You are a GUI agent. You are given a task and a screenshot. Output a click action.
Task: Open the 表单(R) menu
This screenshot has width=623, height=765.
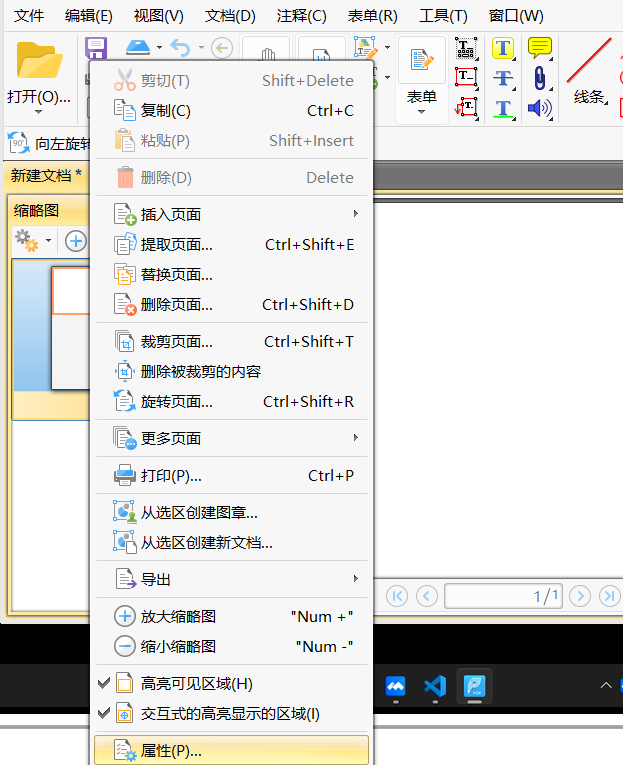[x=372, y=16]
